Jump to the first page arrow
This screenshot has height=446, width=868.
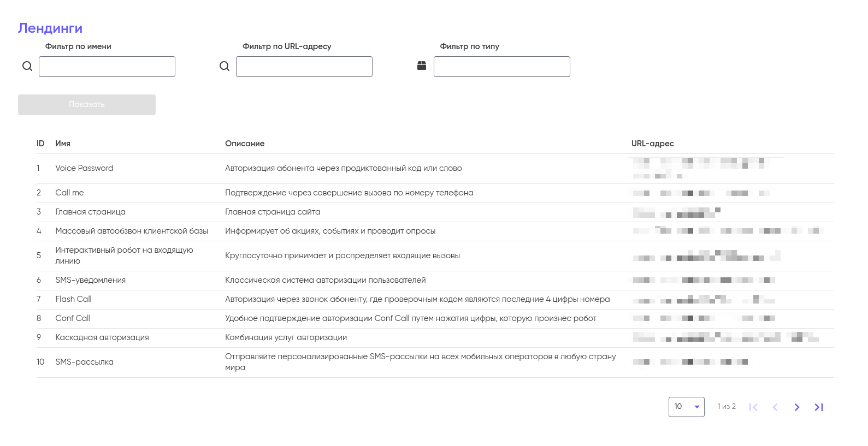pyautogui.click(x=753, y=407)
